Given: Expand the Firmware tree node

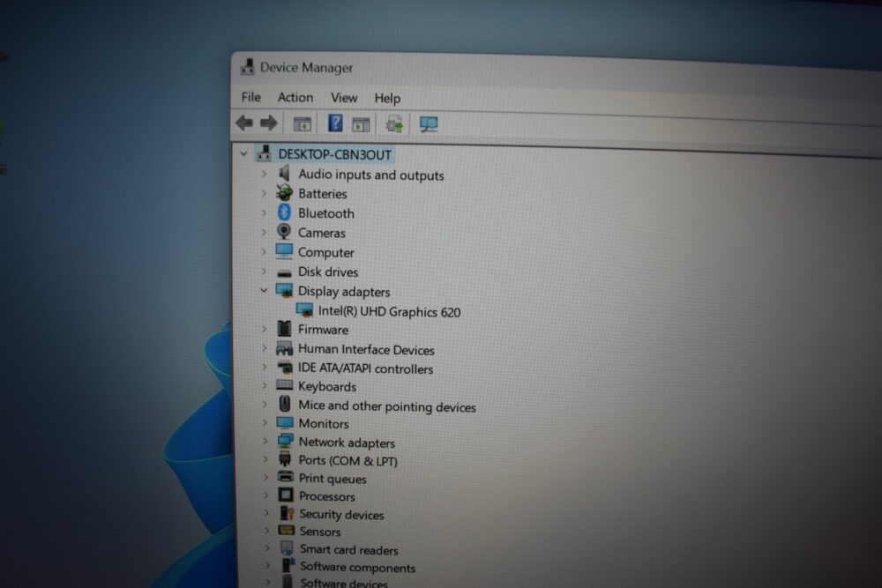Looking at the screenshot, I should [x=265, y=328].
